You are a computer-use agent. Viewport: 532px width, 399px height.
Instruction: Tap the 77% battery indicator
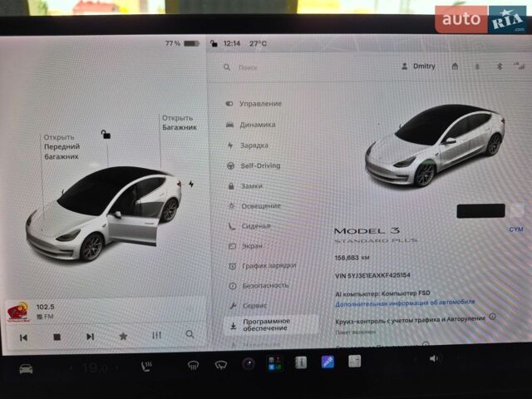pos(182,43)
